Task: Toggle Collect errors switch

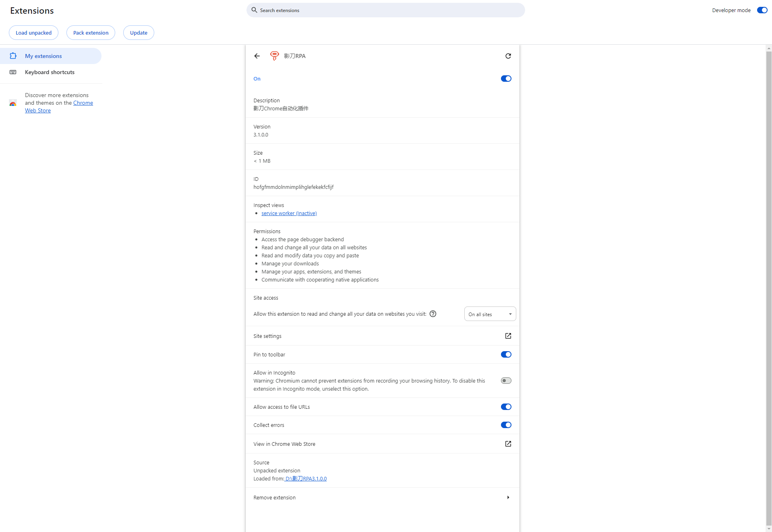Action: (506, 425)
